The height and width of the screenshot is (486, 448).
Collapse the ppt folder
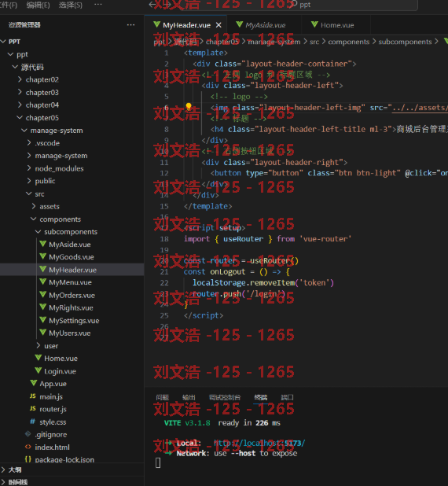[x=11, y=54]
